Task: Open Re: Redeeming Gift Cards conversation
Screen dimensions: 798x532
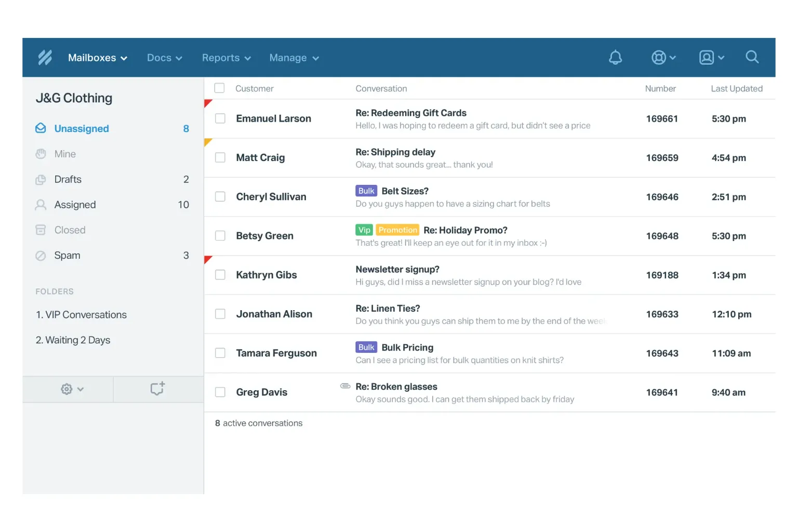Action: [x=411, y=113]
